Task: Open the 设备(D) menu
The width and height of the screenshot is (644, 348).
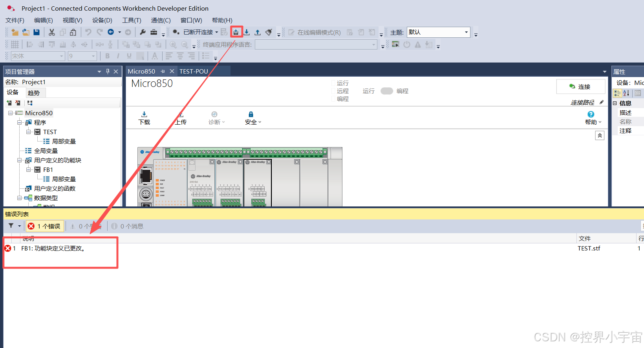Action: coord(102,20)
